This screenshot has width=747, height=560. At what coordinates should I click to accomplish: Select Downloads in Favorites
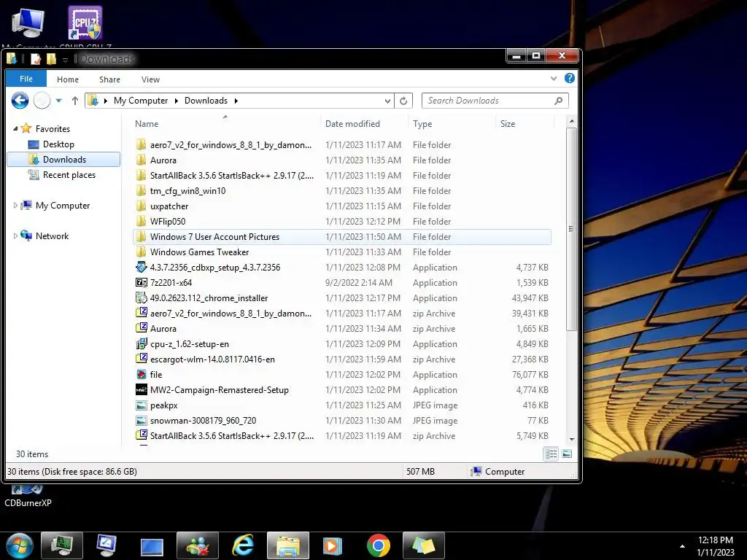click(64, 159)
